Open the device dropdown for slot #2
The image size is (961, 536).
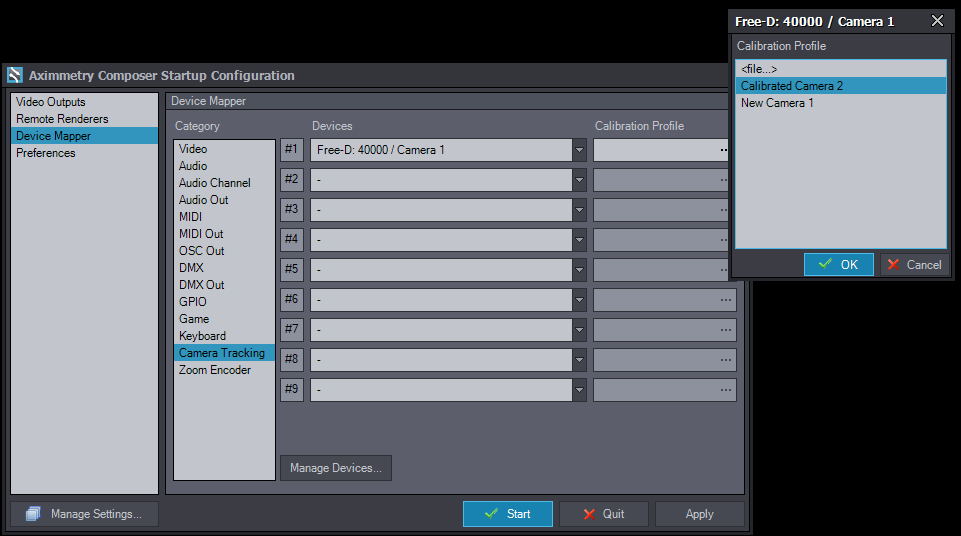pos(579,180)
